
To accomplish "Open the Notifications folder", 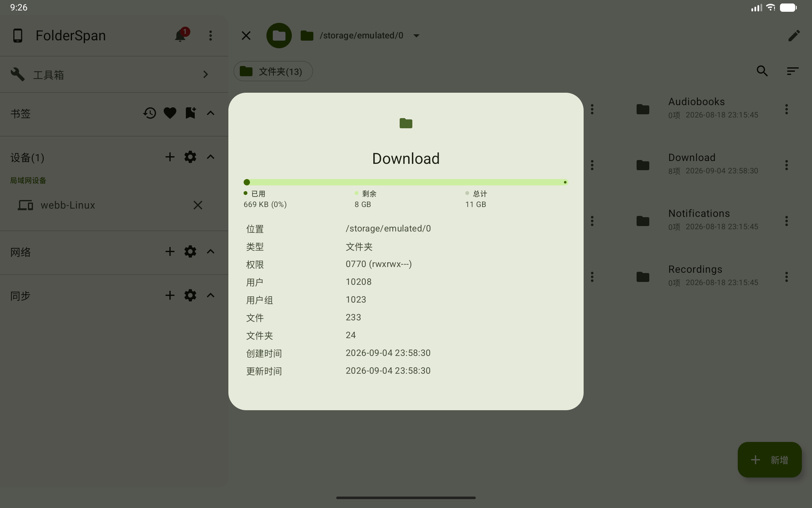I will click(697, 220).
